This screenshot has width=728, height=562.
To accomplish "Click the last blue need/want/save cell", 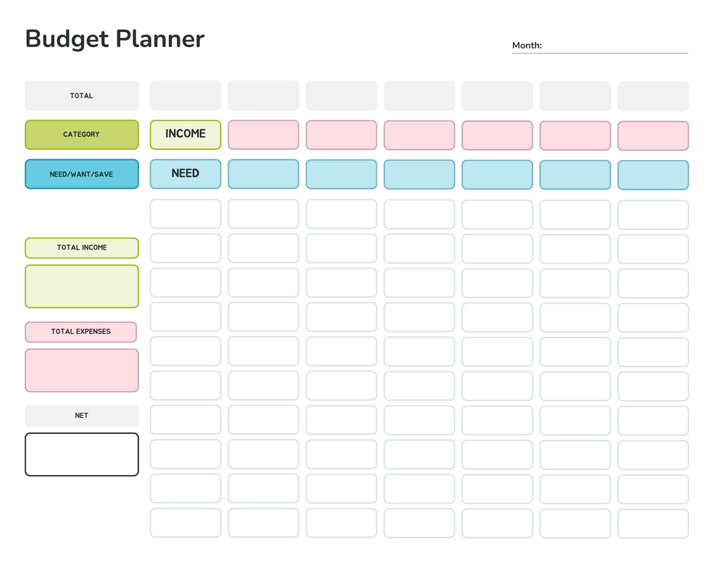I will coord(653,175).
